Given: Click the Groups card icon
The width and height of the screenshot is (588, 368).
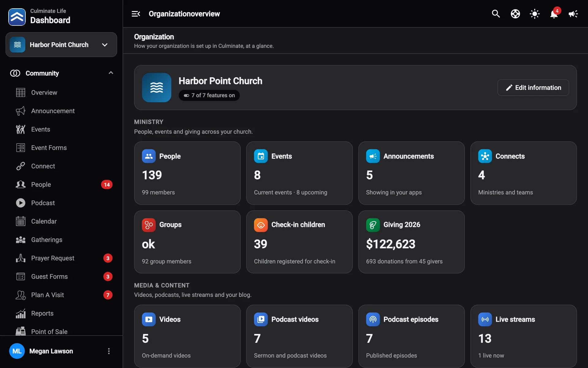Looking at the screenshot, I should coord(149,225).
